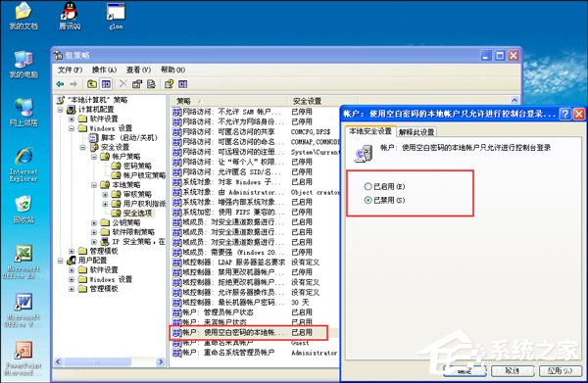Screen dimensions: 588x383
Task: Open 回收站 recycle bin icon
Action: (x=24, y=209)
